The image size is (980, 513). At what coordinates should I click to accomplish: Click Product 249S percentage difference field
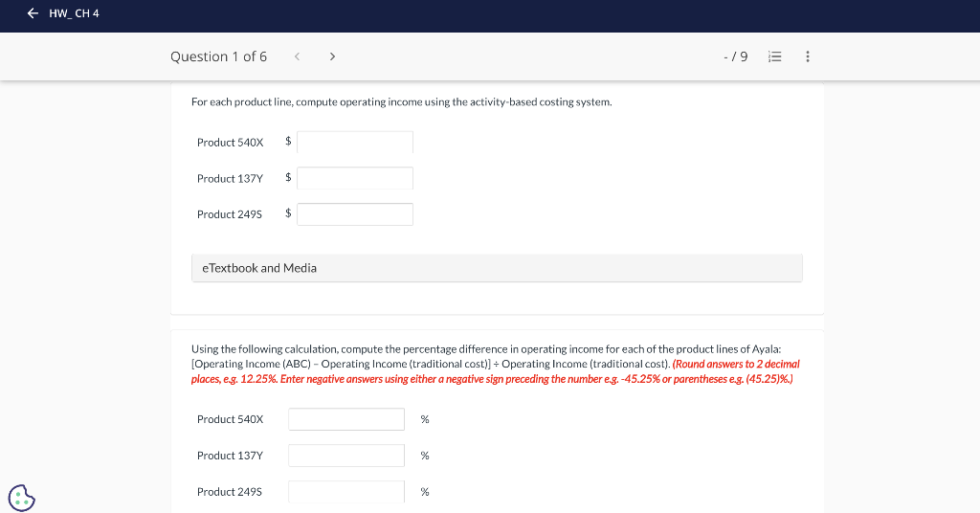tap(346, 492)
